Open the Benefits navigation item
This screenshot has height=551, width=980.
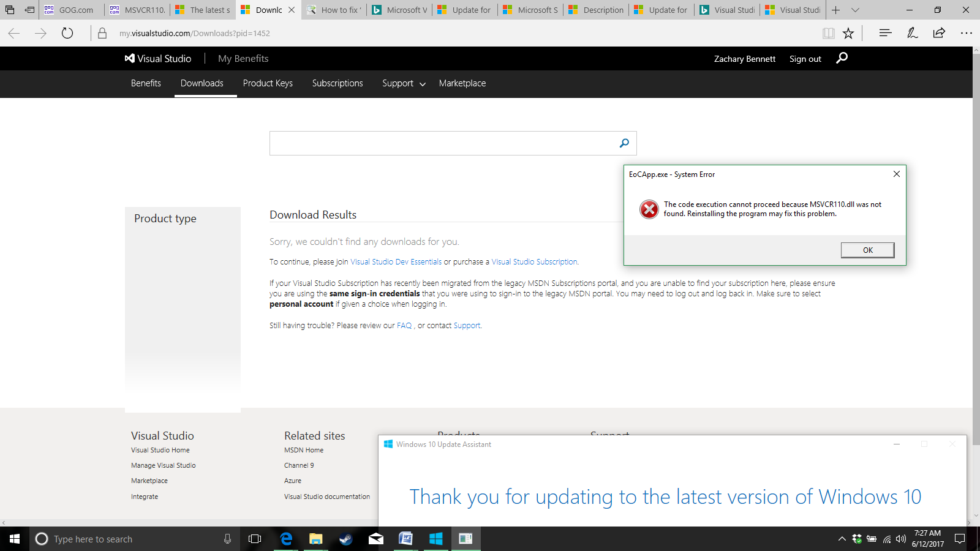146,83
